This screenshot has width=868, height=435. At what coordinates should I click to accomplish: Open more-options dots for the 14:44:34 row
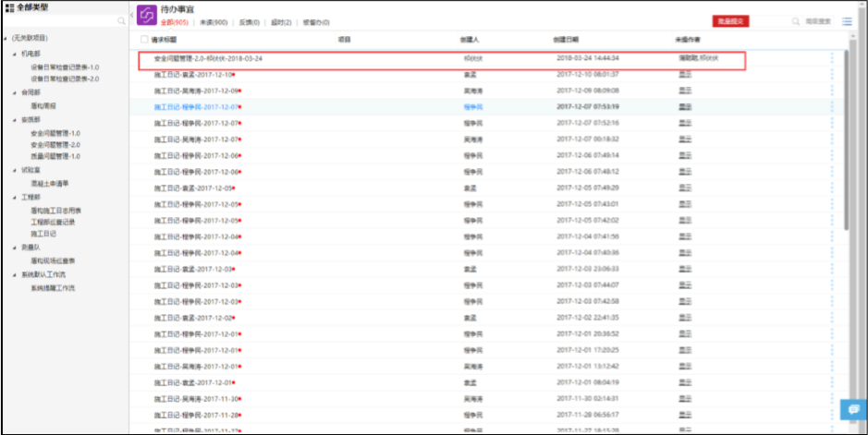(x=831, y=58)
